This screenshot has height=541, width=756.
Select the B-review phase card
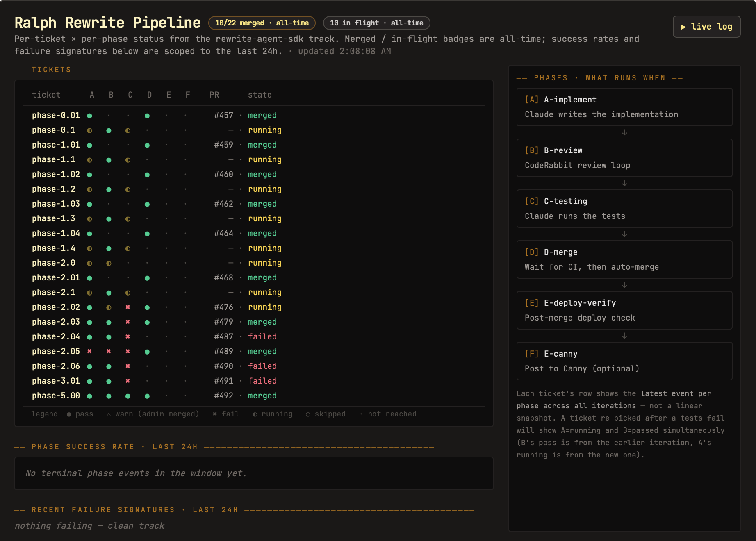pyautogui.click(x=624, y=158)
